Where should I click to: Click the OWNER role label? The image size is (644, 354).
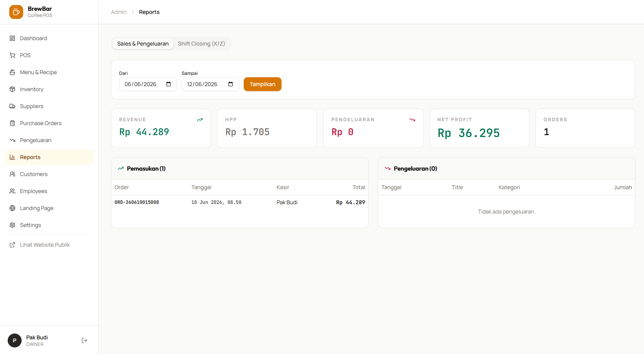[x=35, y=344]
